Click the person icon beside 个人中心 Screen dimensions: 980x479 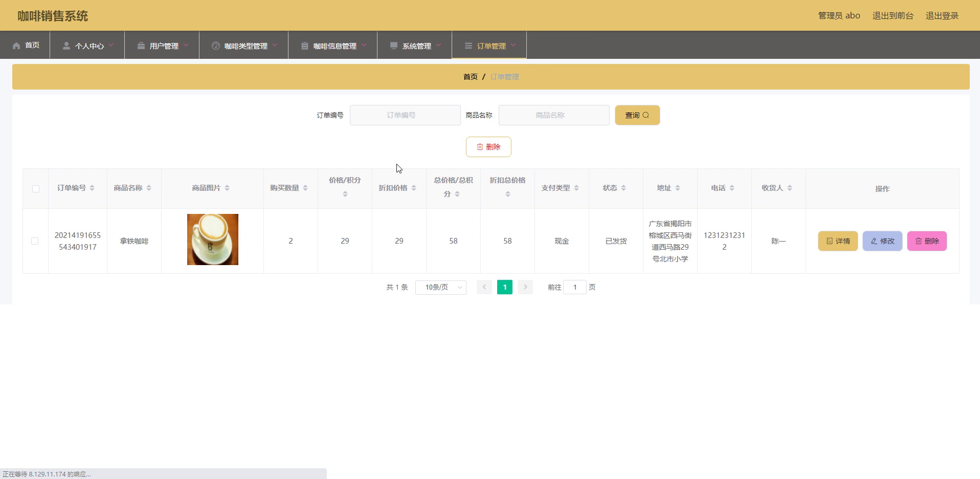point(66,46)
